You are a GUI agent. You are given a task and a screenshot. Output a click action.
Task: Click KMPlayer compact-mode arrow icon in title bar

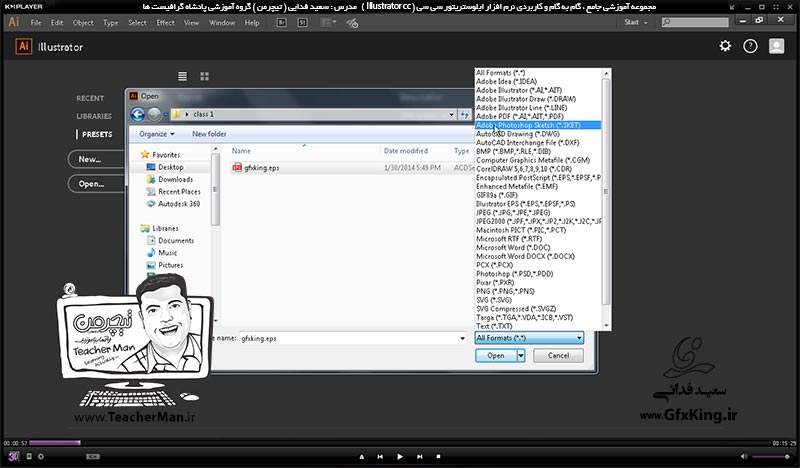732,7
